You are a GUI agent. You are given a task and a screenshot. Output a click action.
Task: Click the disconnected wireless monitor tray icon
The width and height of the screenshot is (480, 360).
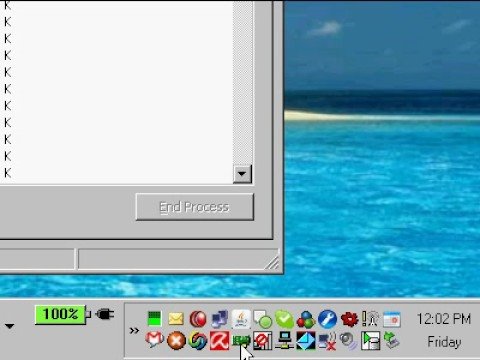(327, 341)
